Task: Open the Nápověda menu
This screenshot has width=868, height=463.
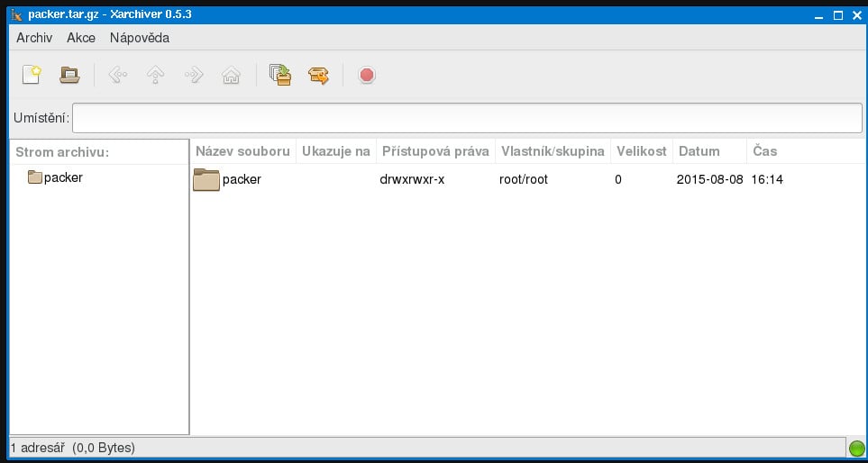Action: pos(140,38)
